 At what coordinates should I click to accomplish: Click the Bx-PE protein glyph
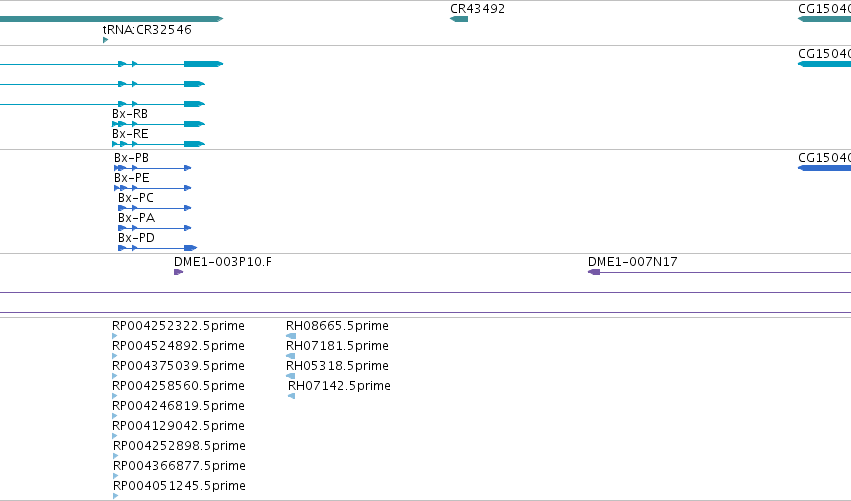pos(153,188)
